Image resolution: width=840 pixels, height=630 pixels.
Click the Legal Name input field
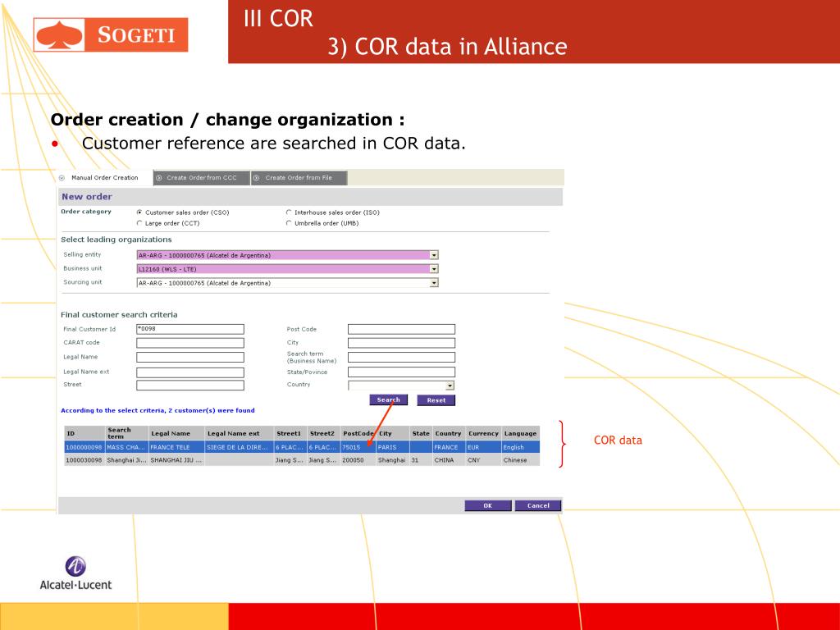coord(190,358)
